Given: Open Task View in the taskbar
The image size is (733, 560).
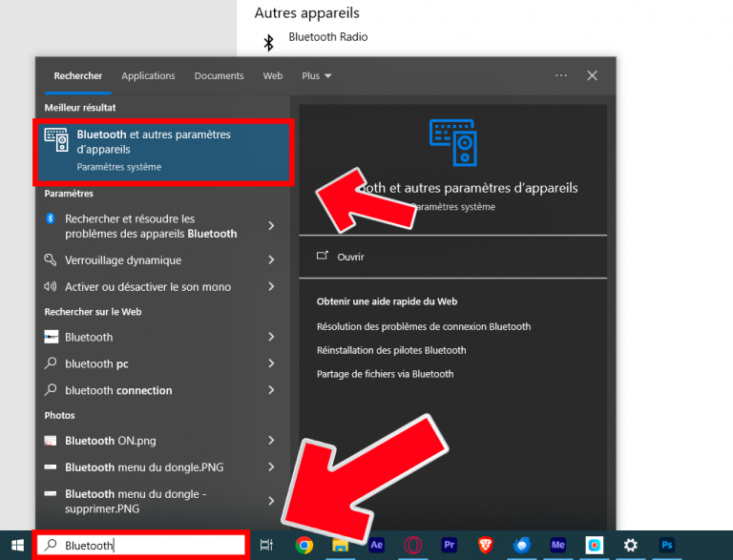Looking at the screenshot, I should 266,545.
